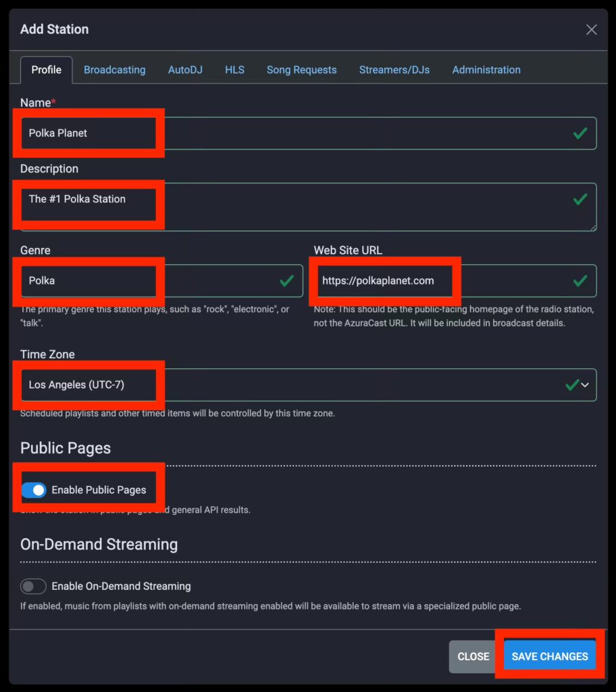This screenshot has width=616, height=692.
Task: Toggle Enable Public Pages switch
Action: tap(34, 490)
